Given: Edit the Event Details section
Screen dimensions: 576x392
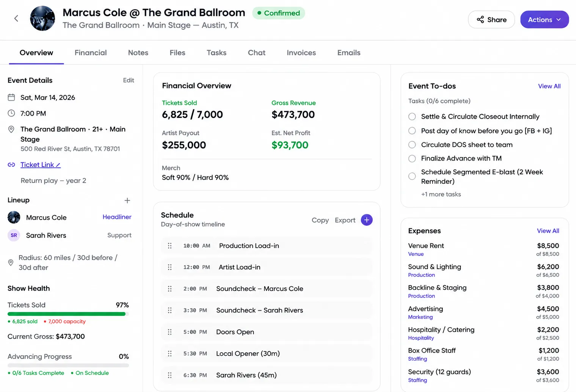Looking at the screenshot, I should tap(129, 80).
